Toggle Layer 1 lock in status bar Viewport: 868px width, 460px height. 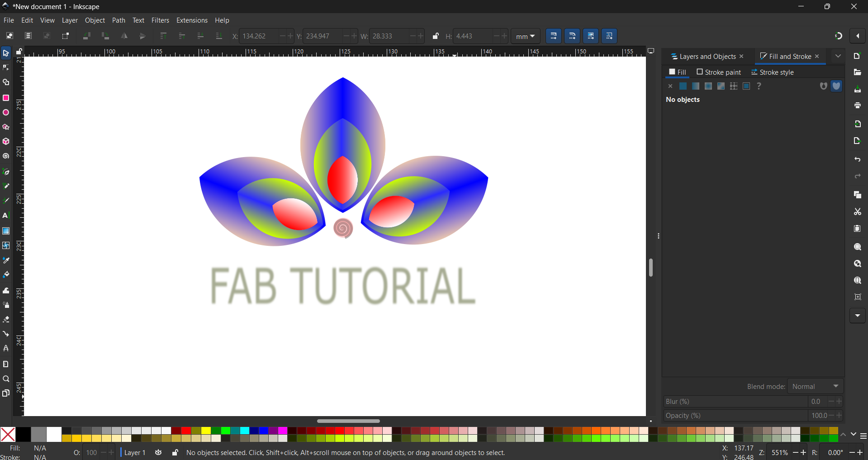tap(175, 452)
